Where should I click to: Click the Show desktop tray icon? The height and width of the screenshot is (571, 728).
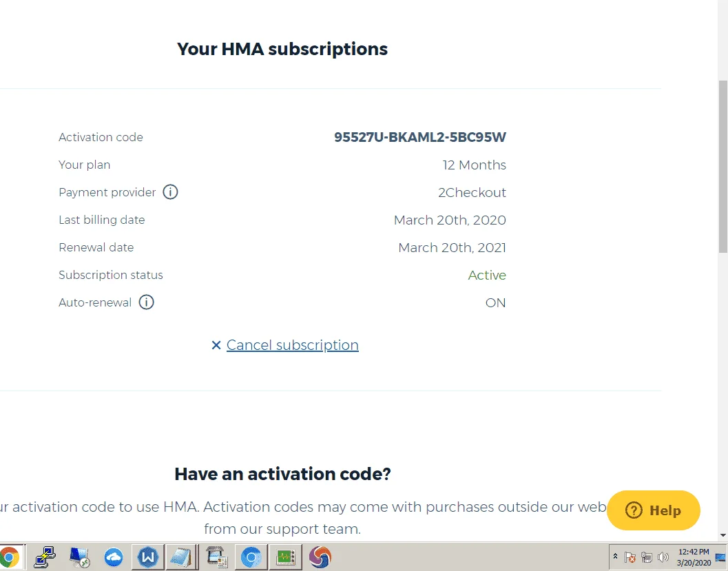720,557
